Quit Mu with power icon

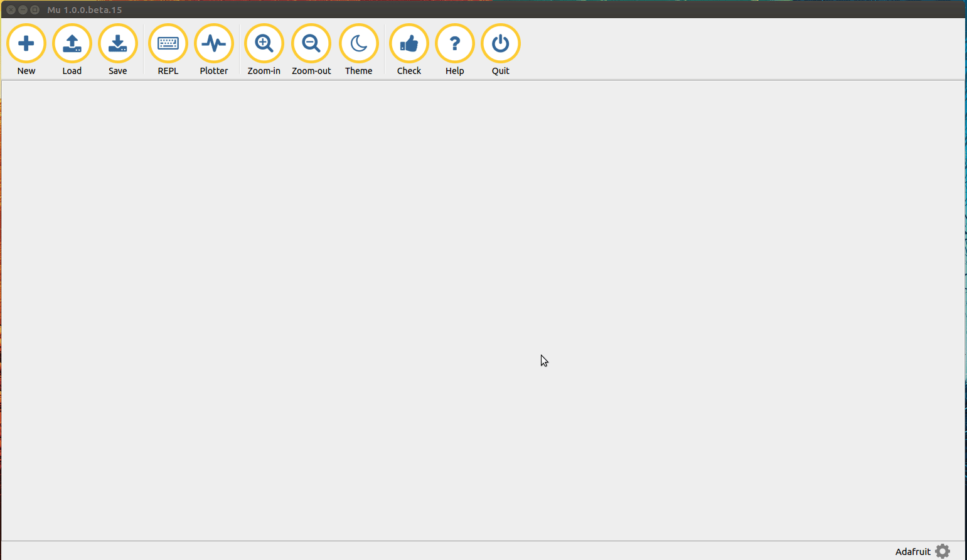pyautogui.click(x=501, y=44)
